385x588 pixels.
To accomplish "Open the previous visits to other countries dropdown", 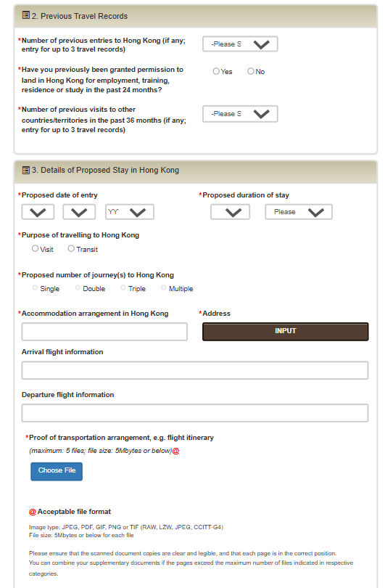I will tap(240, 114).
